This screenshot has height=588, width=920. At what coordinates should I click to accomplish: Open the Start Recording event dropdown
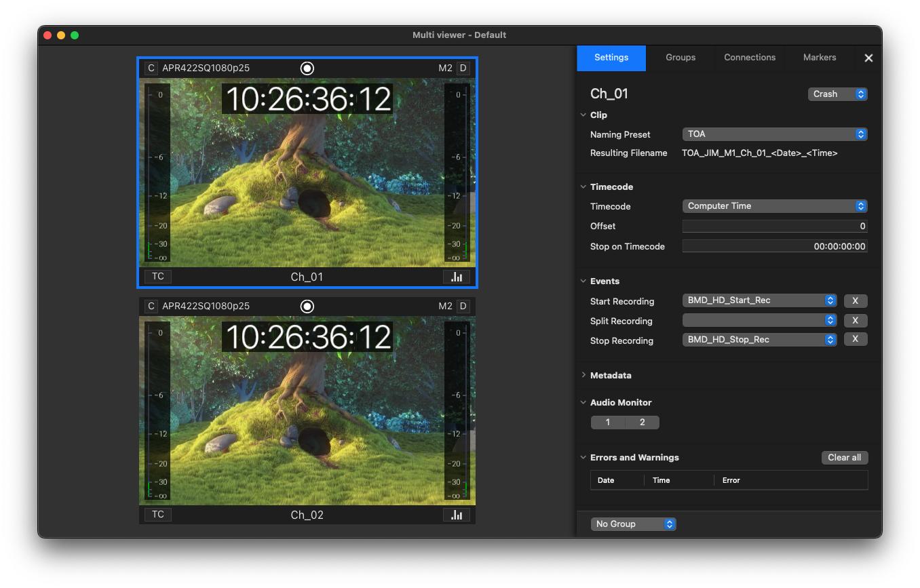(759, 300)
